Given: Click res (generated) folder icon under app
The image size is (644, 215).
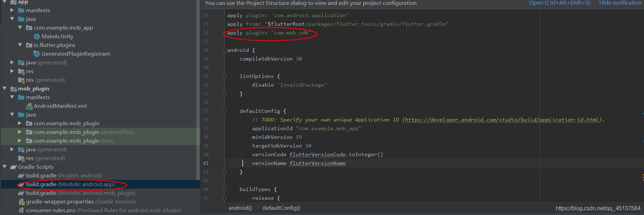Looking at the screenshot, I should 21,80.
